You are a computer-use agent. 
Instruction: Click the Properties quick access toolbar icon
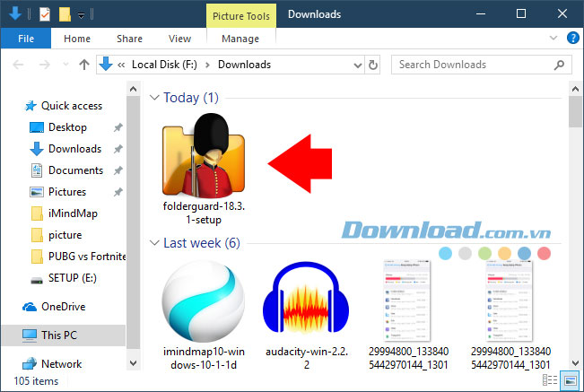tap(45, 14)
